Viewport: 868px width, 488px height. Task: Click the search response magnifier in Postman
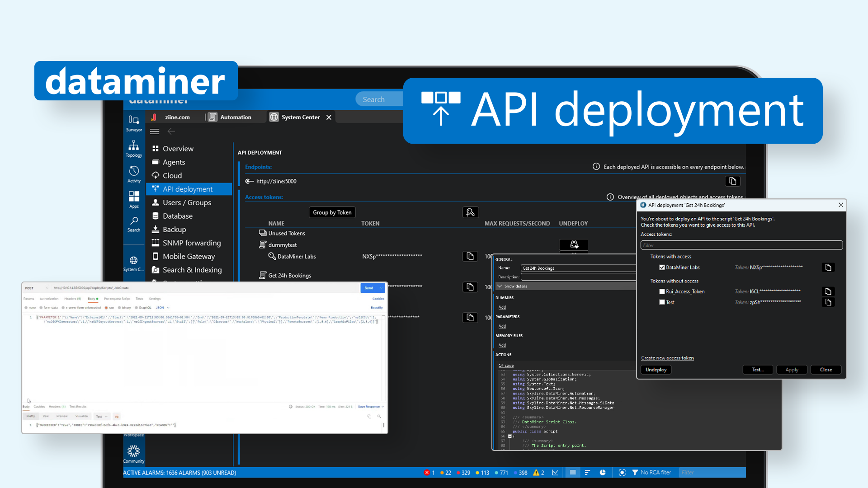pyautogui.click(x=379, y=417)
